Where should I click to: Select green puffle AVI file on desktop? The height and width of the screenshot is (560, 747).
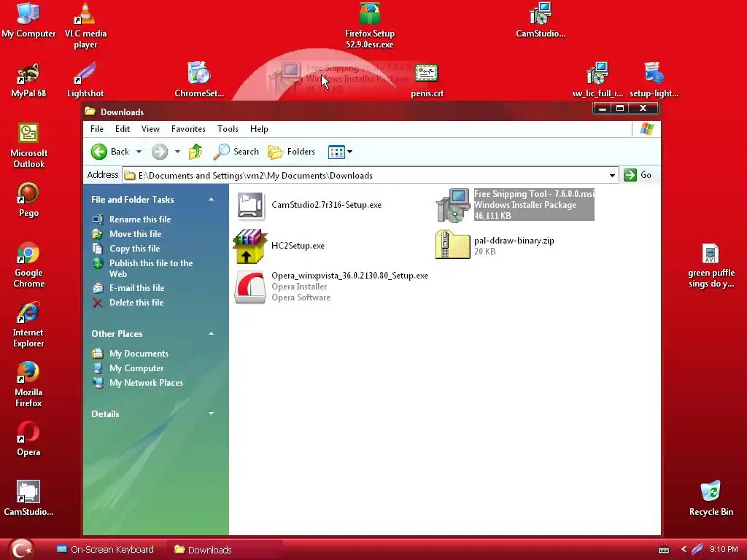click(x=711, y=265)
